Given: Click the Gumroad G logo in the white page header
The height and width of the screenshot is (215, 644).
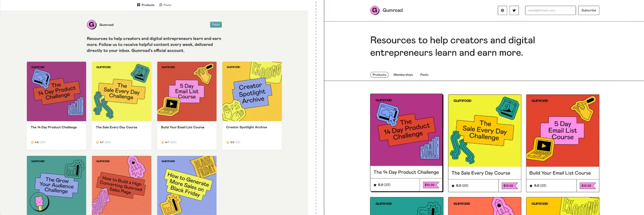Looking at the screenshot, I should (375, 10).
